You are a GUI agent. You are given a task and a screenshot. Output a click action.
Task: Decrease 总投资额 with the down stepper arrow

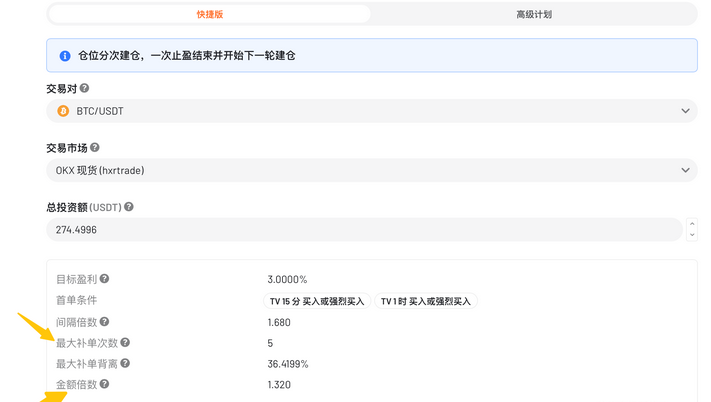pos(692,235)
